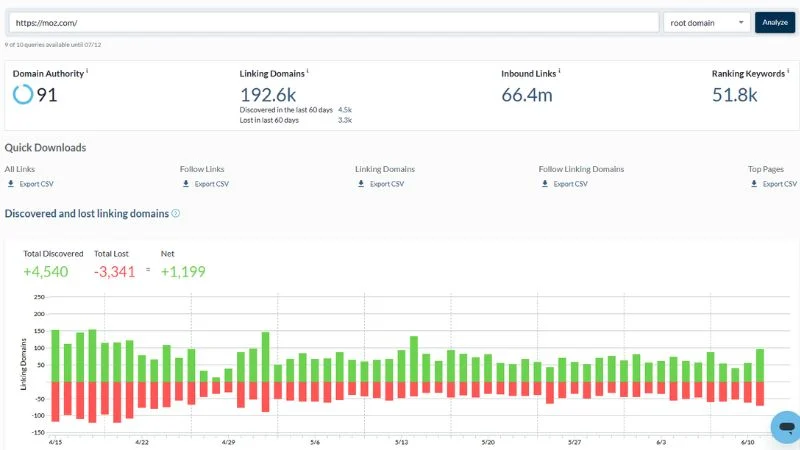This screenshot has width=800, height=450.
Task: Click Domain Authority score 91
Action: tap(47, 95)
